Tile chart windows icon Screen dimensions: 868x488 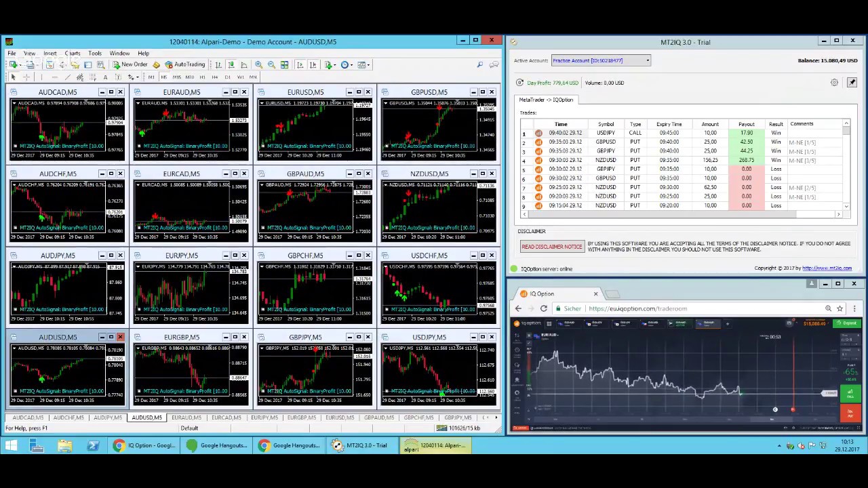[x=284, y=64]
